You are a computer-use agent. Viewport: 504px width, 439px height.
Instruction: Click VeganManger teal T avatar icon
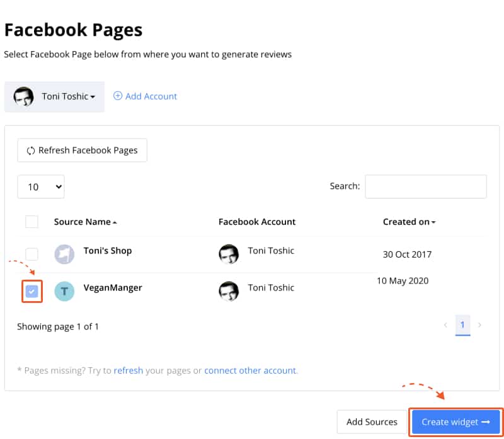coord(64,292)
